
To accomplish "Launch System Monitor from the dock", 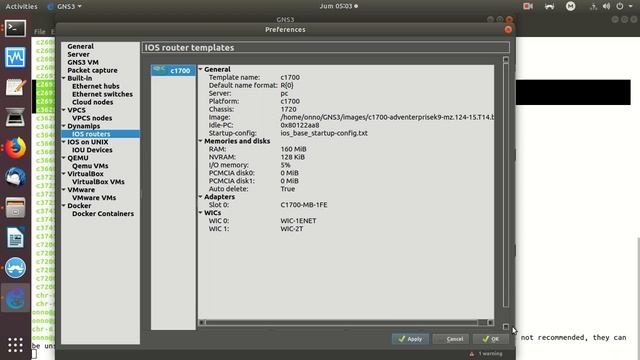I will coord(15,57).
